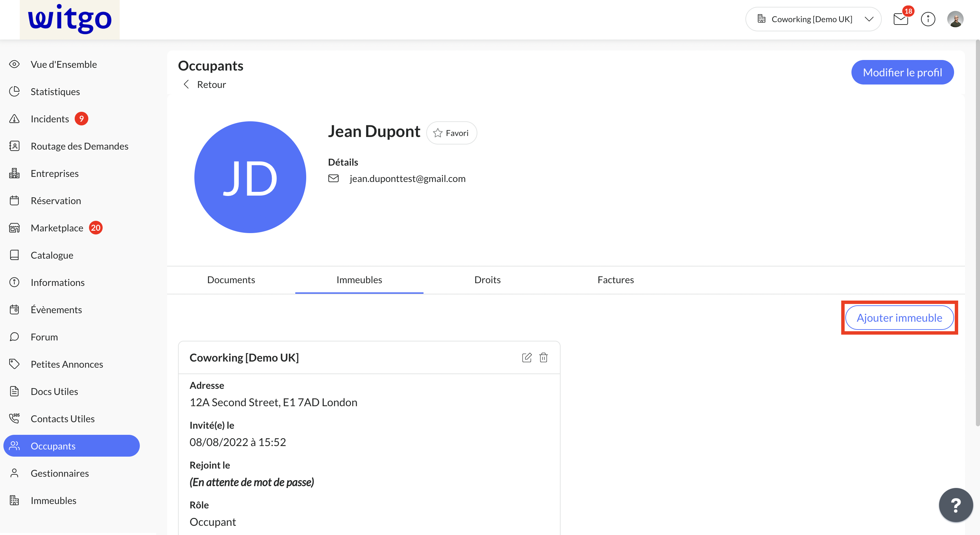Click the Modifier le profil button
The width and height of the screenshot is (980, 535).
[x=902, y=72]
